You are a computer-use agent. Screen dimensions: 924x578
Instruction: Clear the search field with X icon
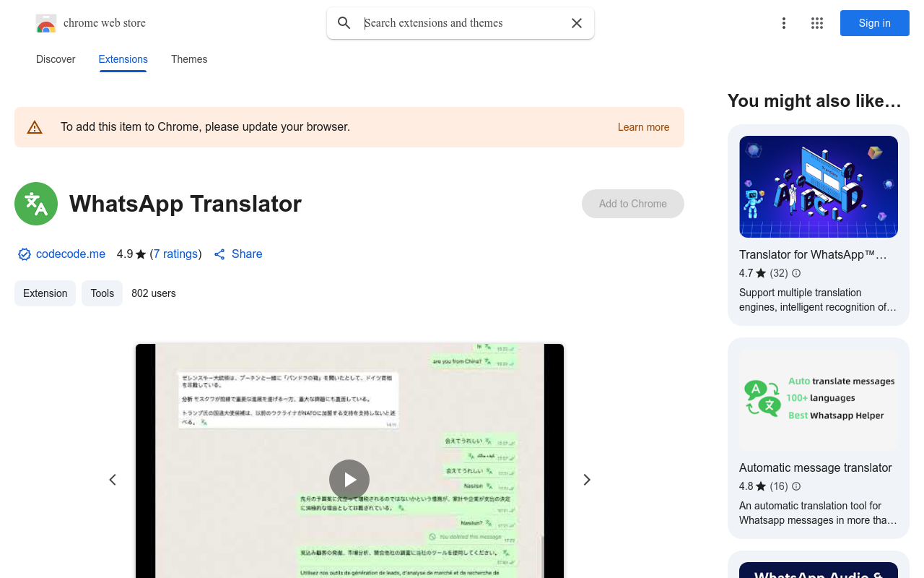coord(577,23)
